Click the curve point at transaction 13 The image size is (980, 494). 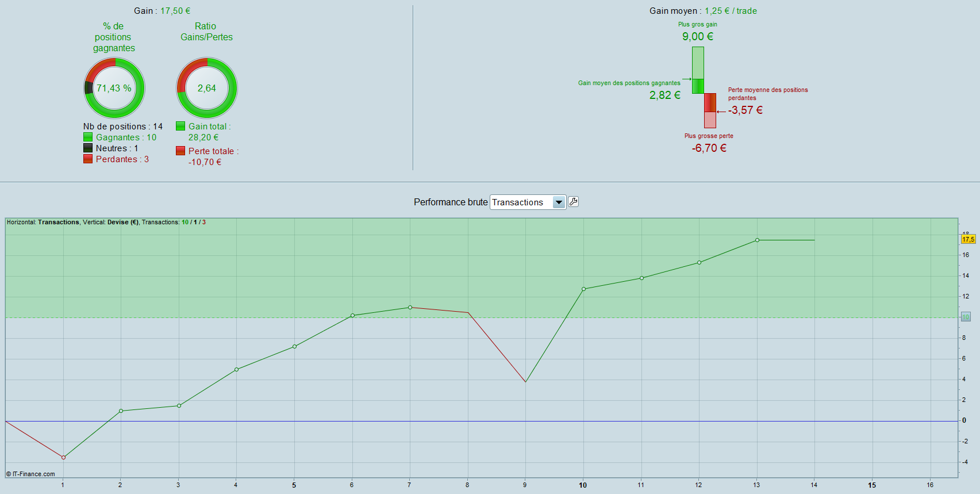757,240
